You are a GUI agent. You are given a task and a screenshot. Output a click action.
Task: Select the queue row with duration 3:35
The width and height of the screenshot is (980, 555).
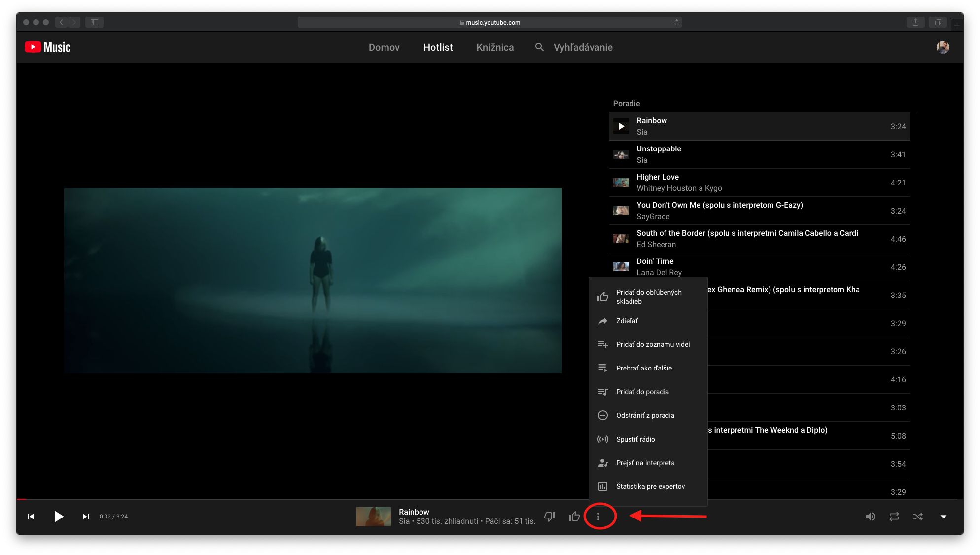point(808,295)
